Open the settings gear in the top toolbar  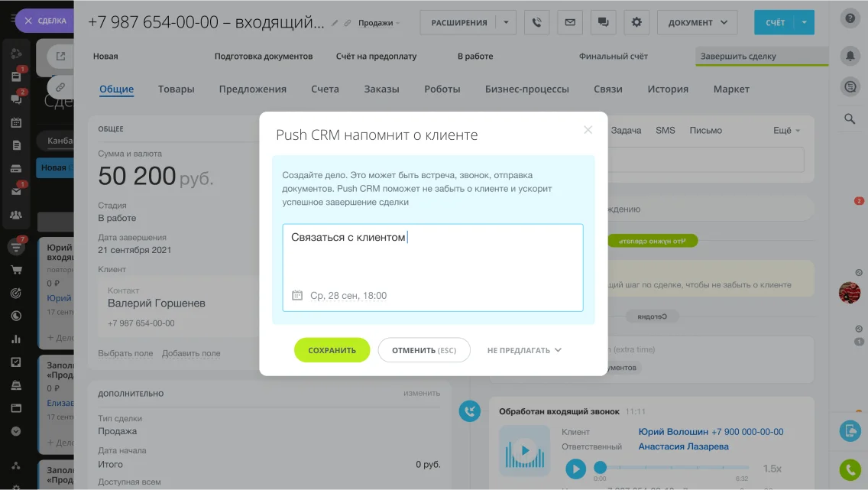(x=636, y=22)
